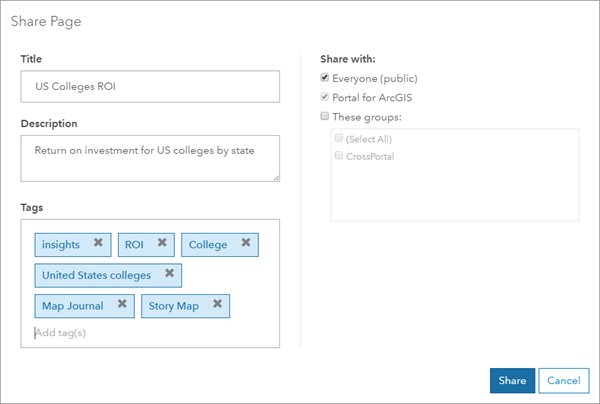This screenshot has height=404, width=600.
Task: Remove the Map Journal tag
Action: click(122, 303)
